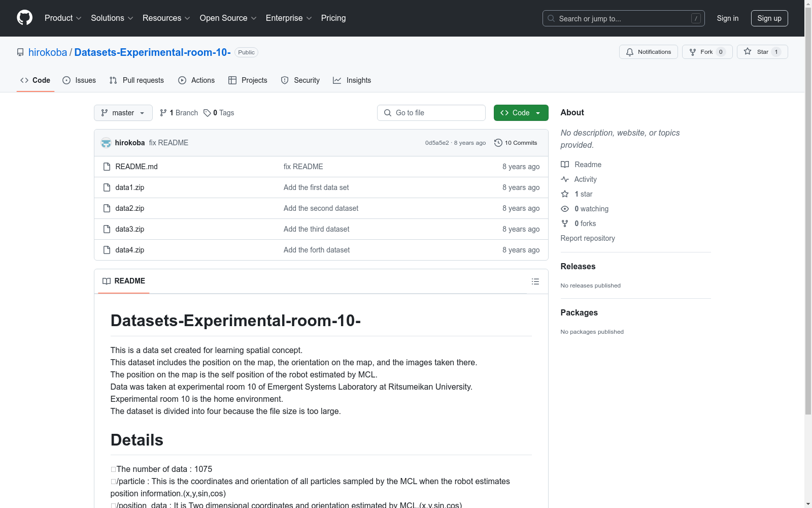Click the Star icon button
This screenshot has width=812, height=508.
(748, 51)
